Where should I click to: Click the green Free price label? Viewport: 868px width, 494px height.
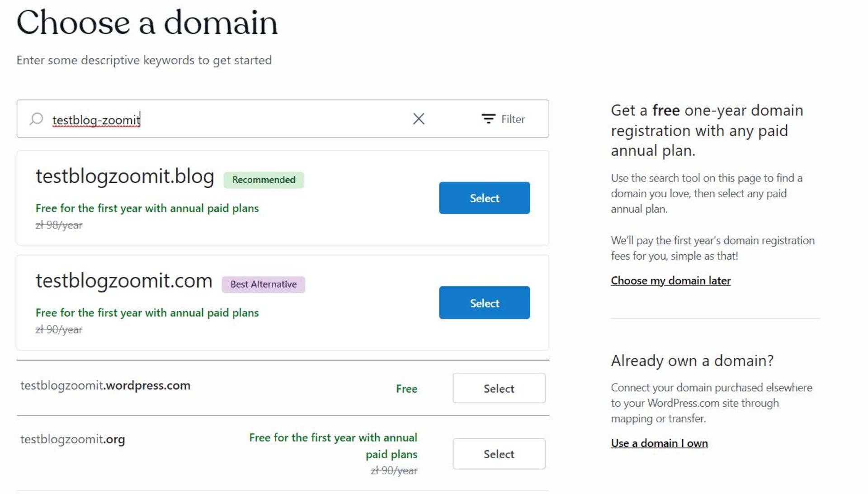(x=406, y=389)
